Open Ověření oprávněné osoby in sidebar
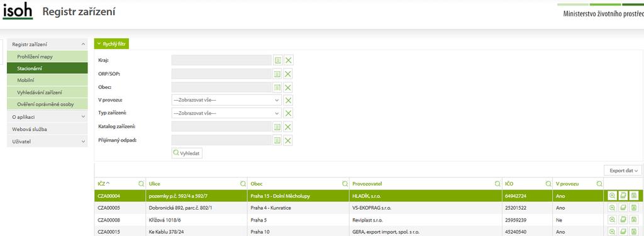This screenshot has height=236, width=644. 47,104
